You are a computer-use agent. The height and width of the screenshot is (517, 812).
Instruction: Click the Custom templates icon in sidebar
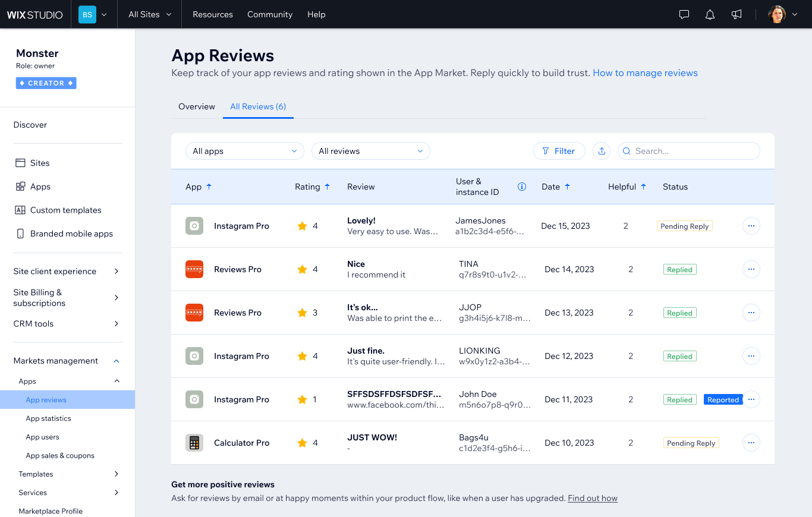20,210
